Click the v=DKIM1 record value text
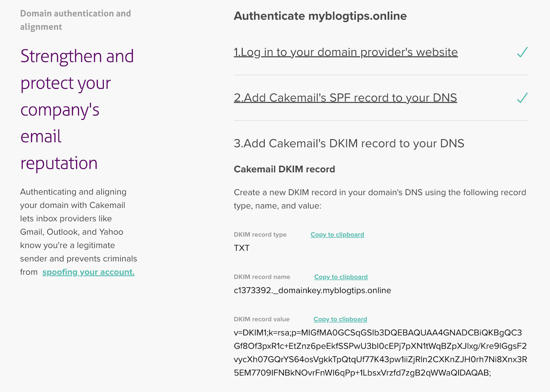This screenshot has width=550, height=392. click(x=380, y=352)
